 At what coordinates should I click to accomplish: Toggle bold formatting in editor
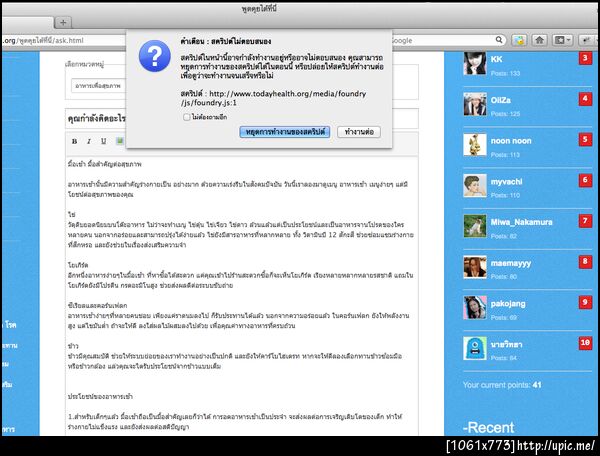(75, 141)
